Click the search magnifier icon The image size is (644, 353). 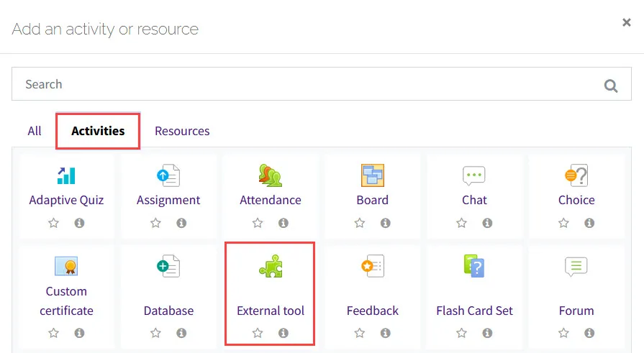(x=611, y=86)
